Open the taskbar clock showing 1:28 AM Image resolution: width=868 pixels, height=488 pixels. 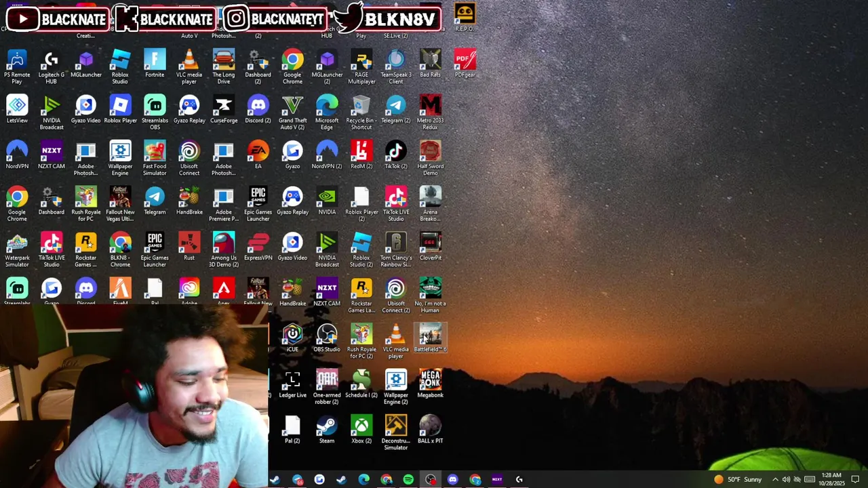[x=831, y=479]
